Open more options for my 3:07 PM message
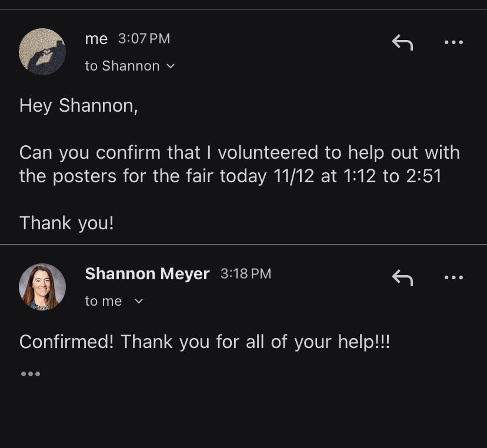Viewport: 487px width, 448px height. (453, 42)
